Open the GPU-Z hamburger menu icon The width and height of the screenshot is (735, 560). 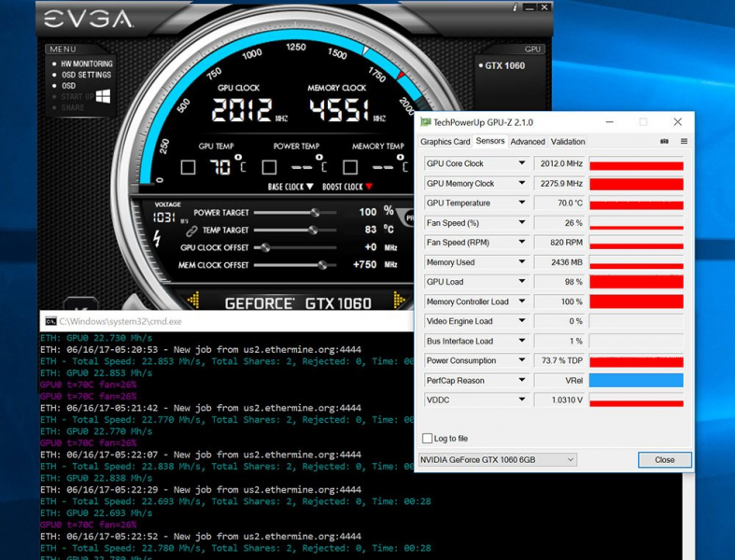click(684, 142)
